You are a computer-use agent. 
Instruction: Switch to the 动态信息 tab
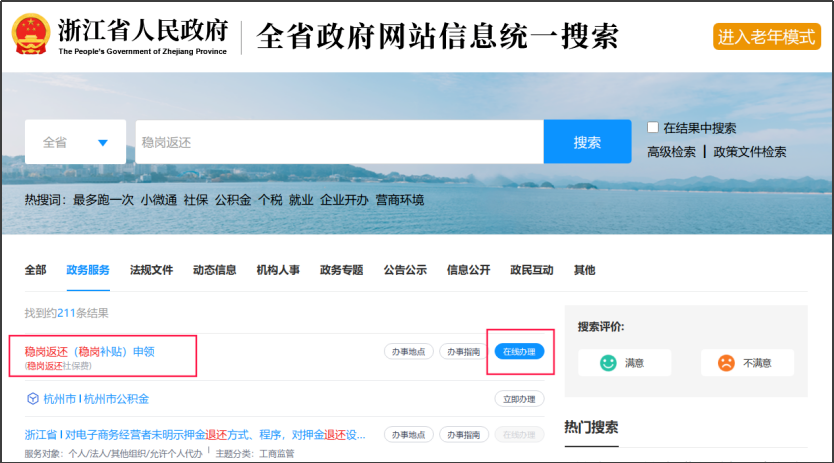(x=214, y=270)
